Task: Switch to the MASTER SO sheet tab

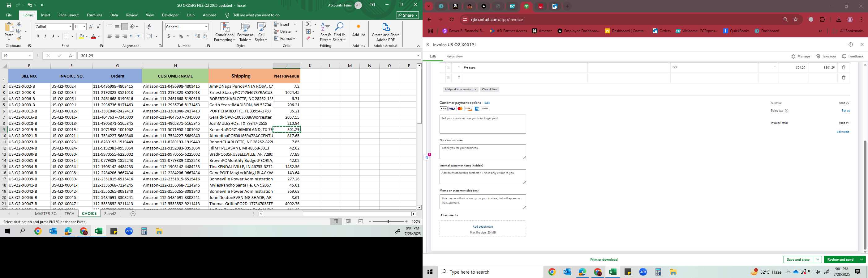Action: coord(45,214)
